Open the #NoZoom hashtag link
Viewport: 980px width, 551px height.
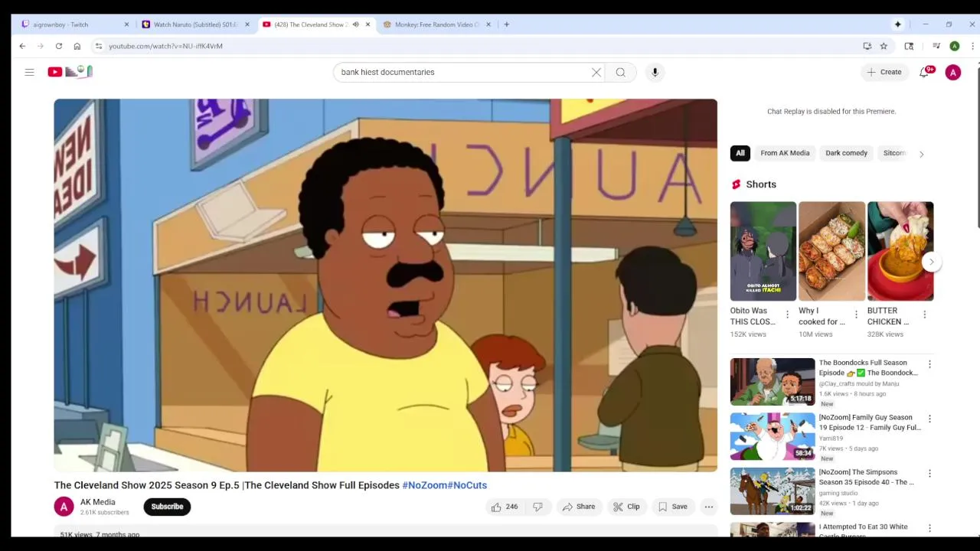[425, 485]
